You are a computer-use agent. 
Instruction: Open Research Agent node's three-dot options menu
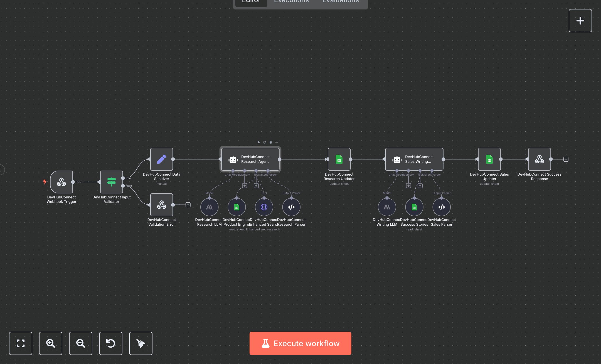(x=277, y=142)
